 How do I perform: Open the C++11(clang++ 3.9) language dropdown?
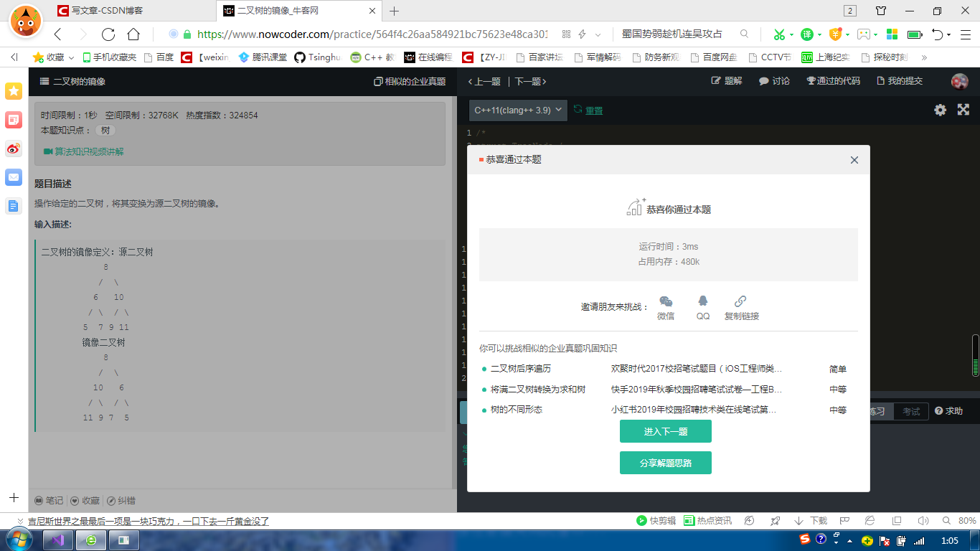pyautogui.click(x=518, y=110)
